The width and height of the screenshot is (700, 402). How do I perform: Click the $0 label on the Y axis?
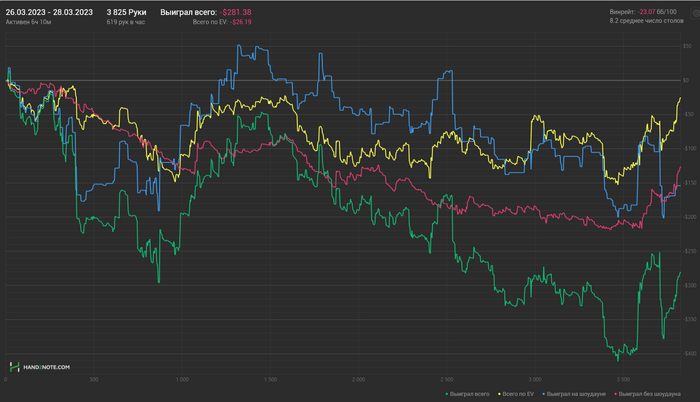pyautogui.click(x=686, y=80)
